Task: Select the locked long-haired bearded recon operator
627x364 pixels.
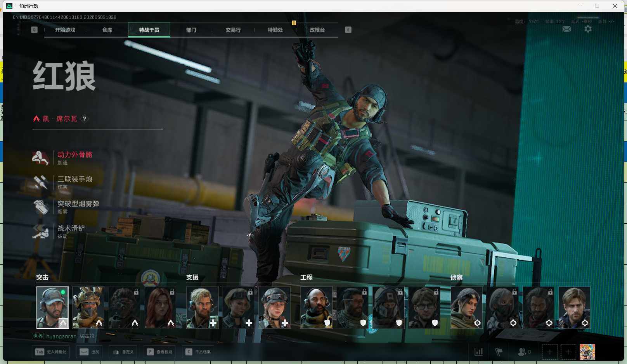Action: pyautogui.click(x=539, y=307)
